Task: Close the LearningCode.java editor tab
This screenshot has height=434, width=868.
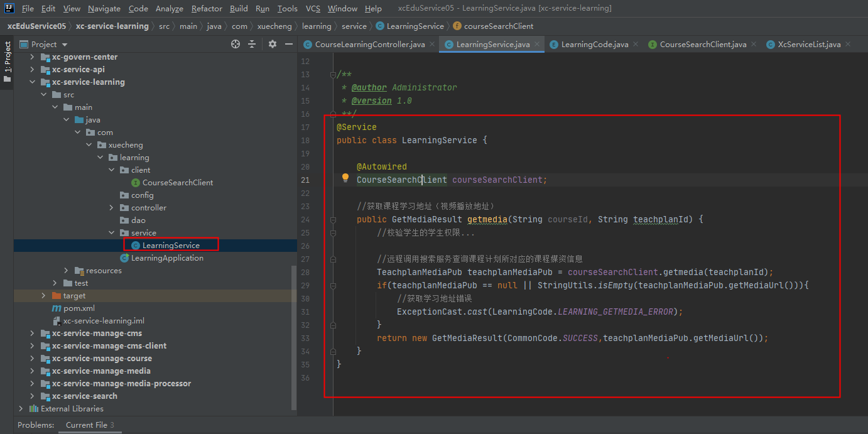Action: (636, 44)
